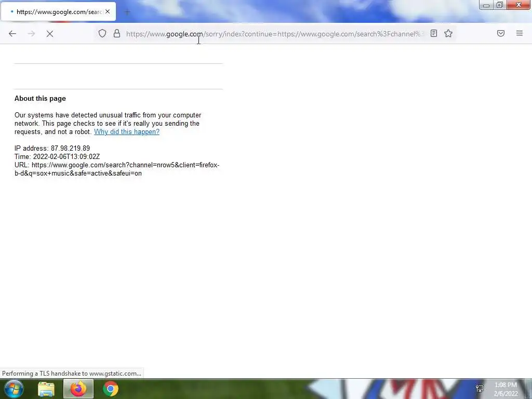Click the 'Our systems have detected unusual traffic' paragraph
Viewport: 532px width, 399px height.
[108, 123]
